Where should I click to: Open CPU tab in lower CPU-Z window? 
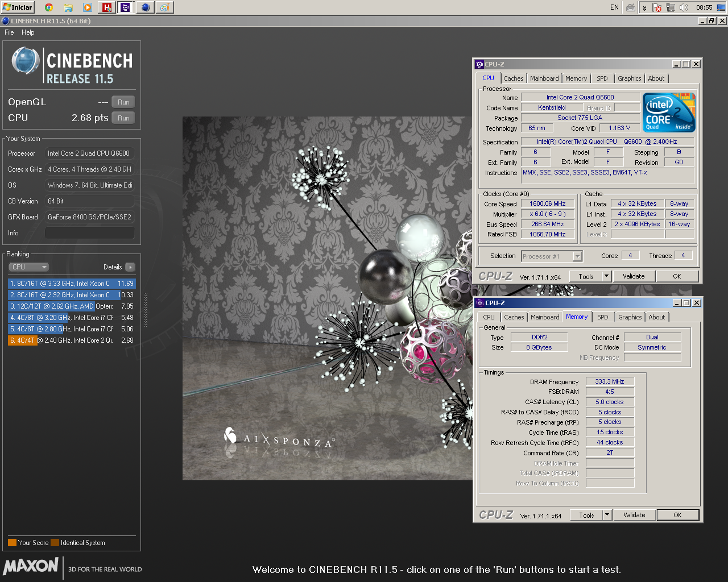[489, 317]
